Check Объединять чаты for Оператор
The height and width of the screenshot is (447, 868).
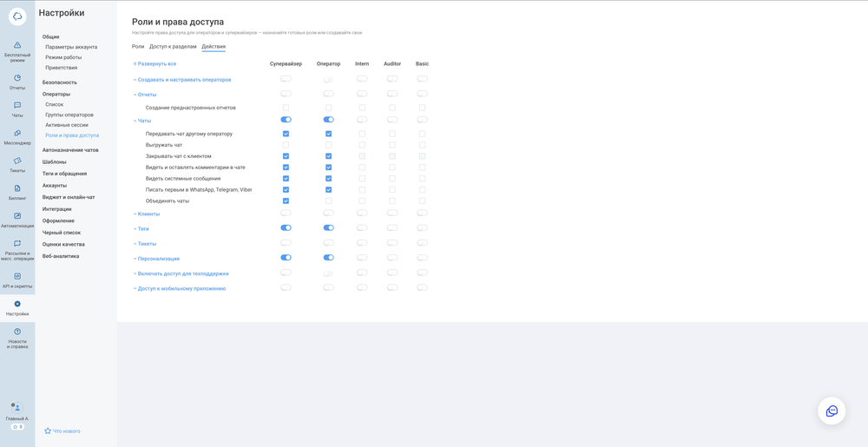328,200
